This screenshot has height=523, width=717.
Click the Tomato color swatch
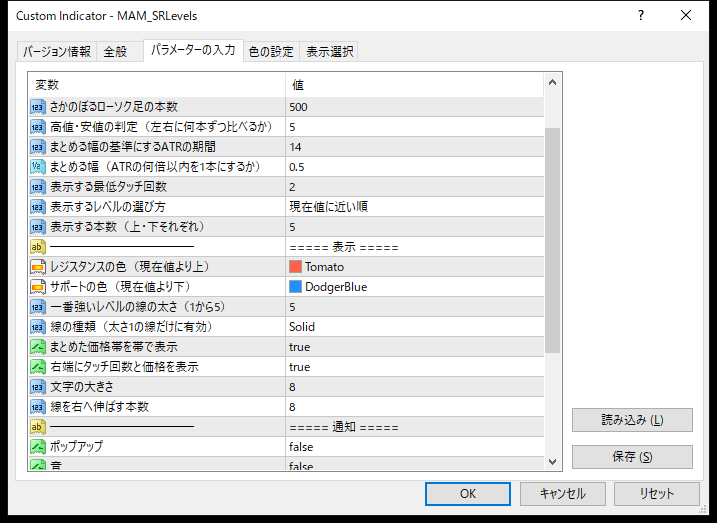point(295,267)
